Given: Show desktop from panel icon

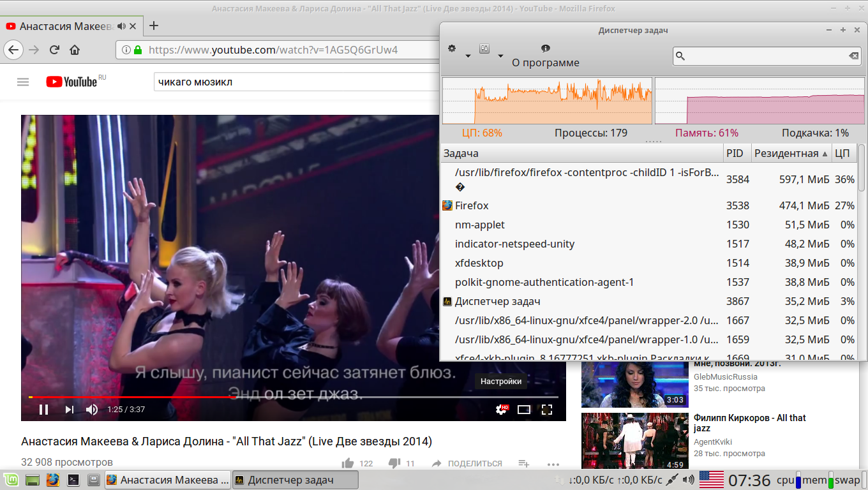Looking at the screenshot, I should coord(33,480).
